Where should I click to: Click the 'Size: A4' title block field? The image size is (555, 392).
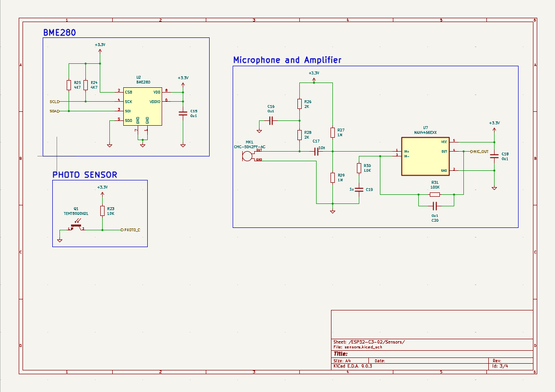(x=342, y=361)
